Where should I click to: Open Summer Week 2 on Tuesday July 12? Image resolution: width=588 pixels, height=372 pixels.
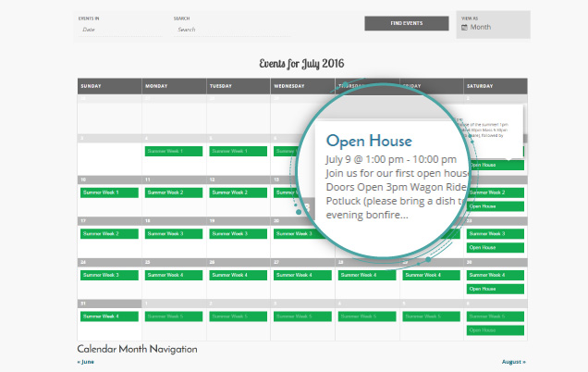[x=238, y=192]
